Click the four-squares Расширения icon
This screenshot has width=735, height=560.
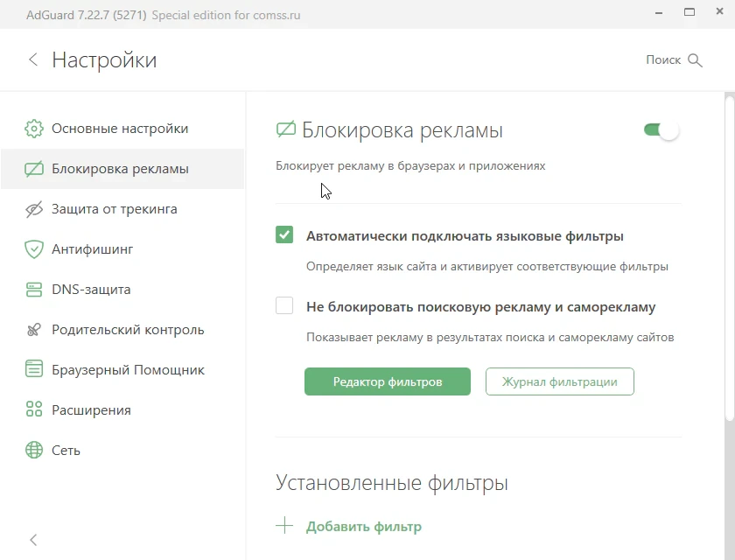pyautogui.click(x=34, y=409)
